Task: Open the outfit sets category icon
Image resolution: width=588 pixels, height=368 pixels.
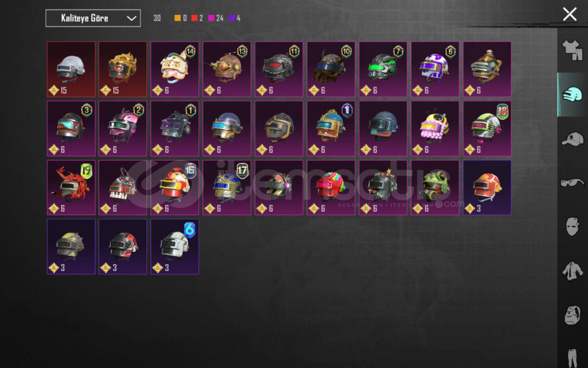Action: pyautogui.click(x=572, y=50)
